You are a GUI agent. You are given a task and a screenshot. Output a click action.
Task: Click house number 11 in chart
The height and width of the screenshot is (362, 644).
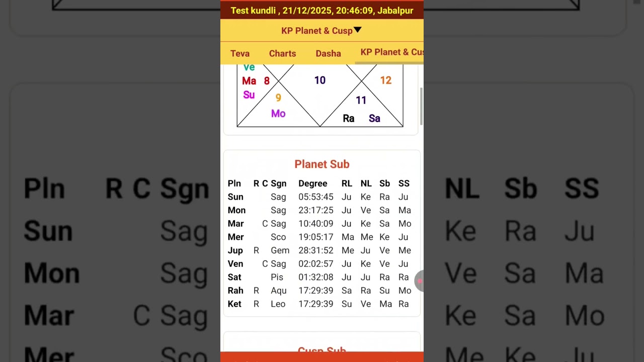(x=361, y=101)
